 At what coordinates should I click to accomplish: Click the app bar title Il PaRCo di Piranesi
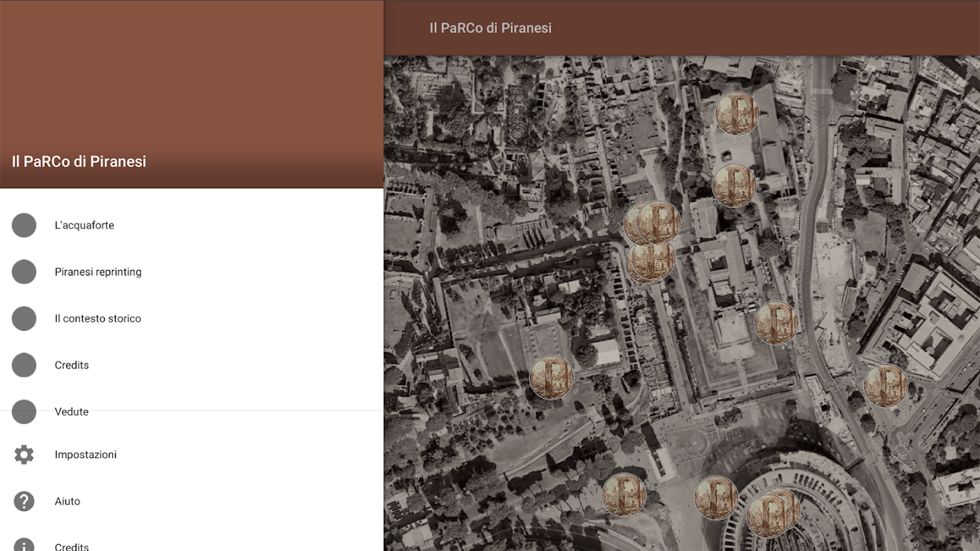(490, 28)
